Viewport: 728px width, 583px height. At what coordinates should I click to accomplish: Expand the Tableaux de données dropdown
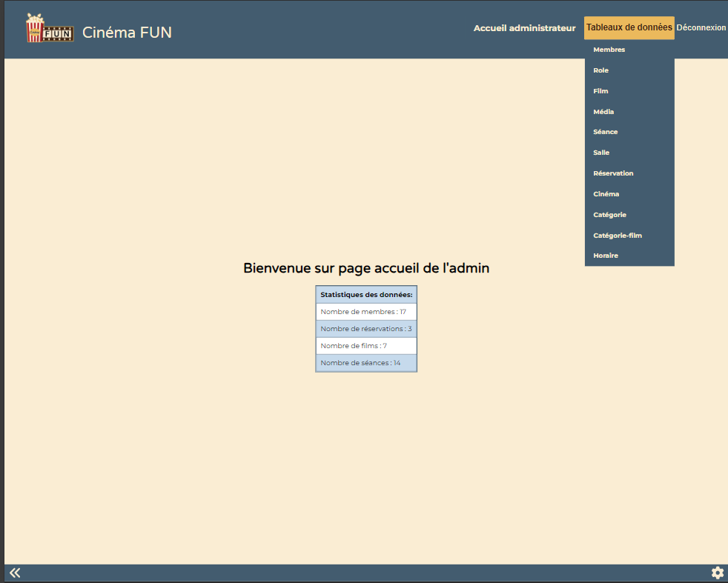pos(629,27)
